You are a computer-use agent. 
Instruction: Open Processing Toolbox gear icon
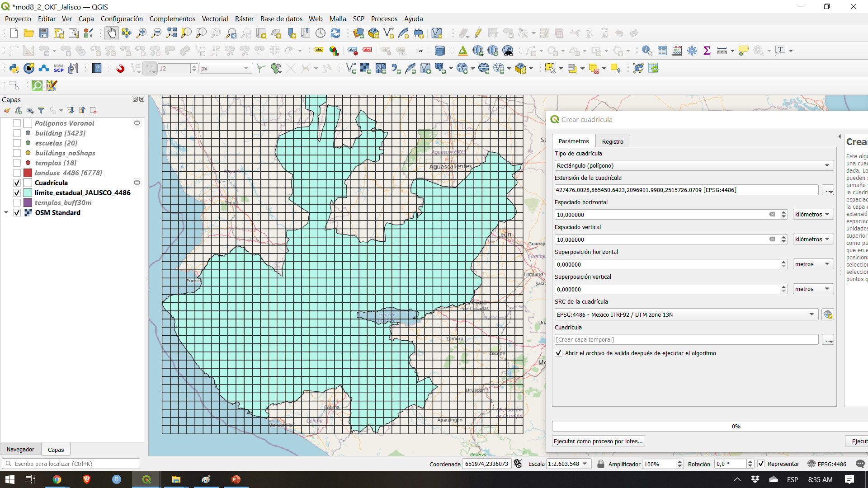[692, 51]
